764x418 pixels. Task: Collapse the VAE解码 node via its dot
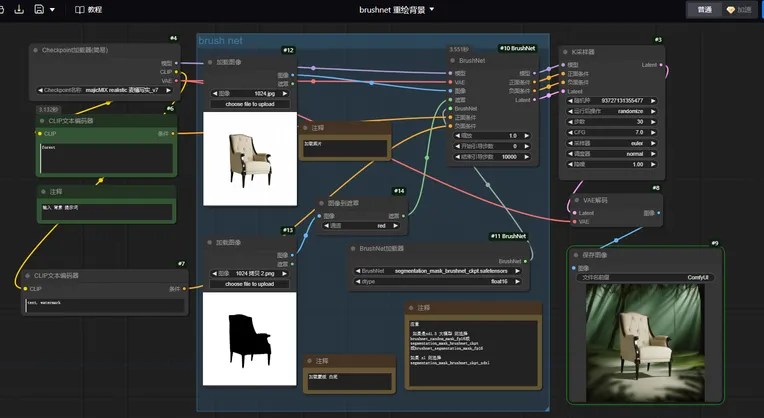point(575,199)
